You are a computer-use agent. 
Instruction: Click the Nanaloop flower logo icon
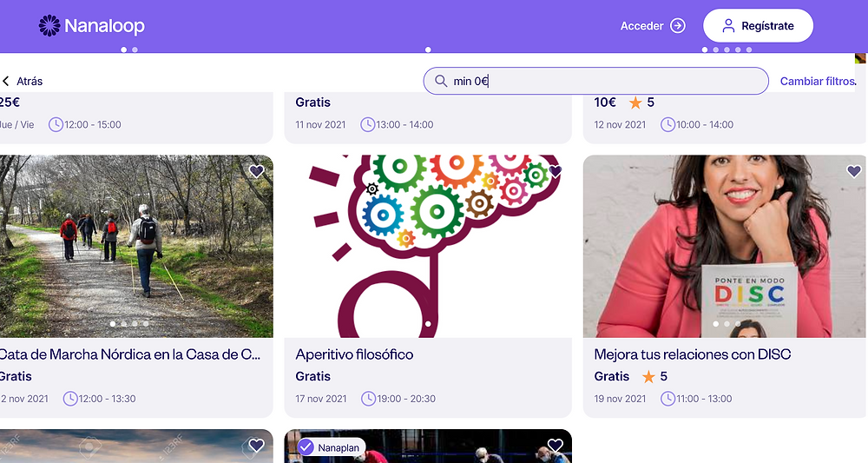click(x=49, y=25)
